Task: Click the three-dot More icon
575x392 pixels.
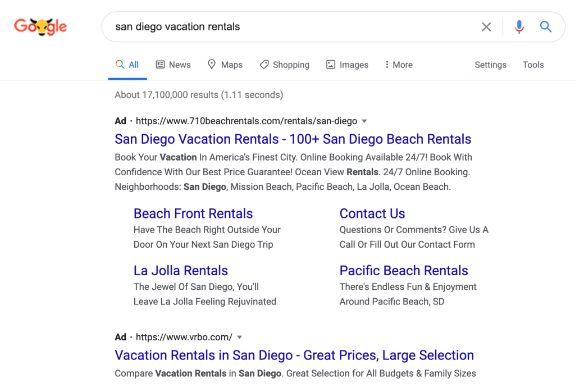Action: point(387,65)
